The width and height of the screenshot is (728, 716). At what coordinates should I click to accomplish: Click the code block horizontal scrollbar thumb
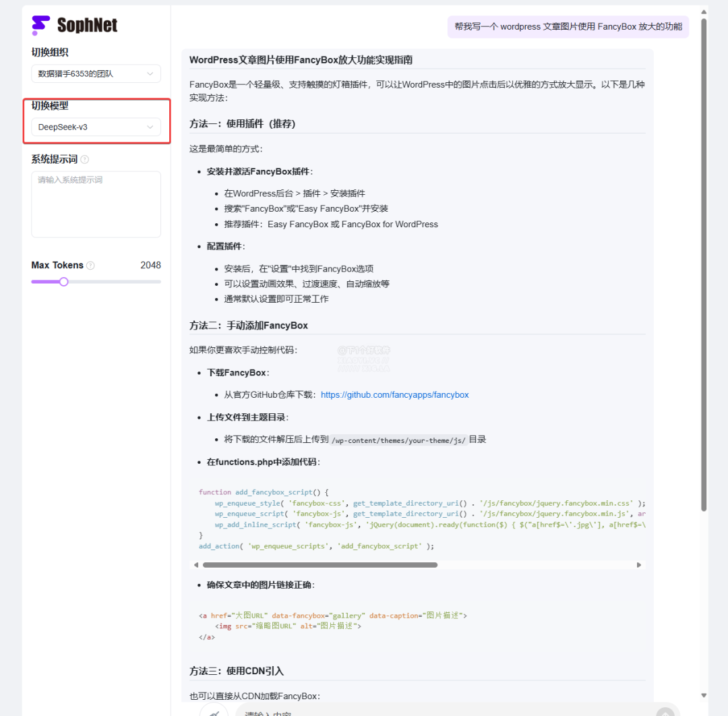320,565
